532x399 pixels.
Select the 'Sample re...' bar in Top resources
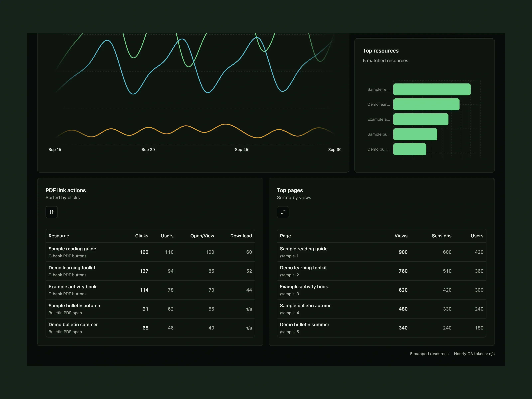tap(432, 89)
